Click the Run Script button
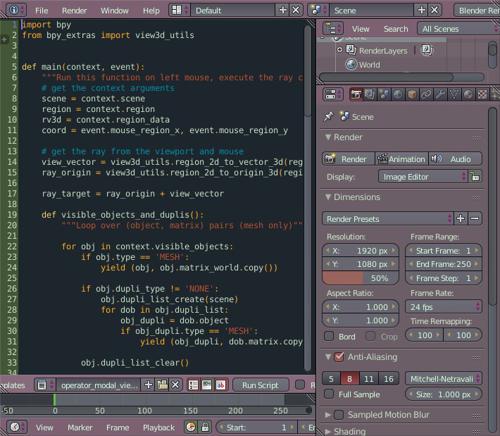500x436 pixels. tap(260, 385)
